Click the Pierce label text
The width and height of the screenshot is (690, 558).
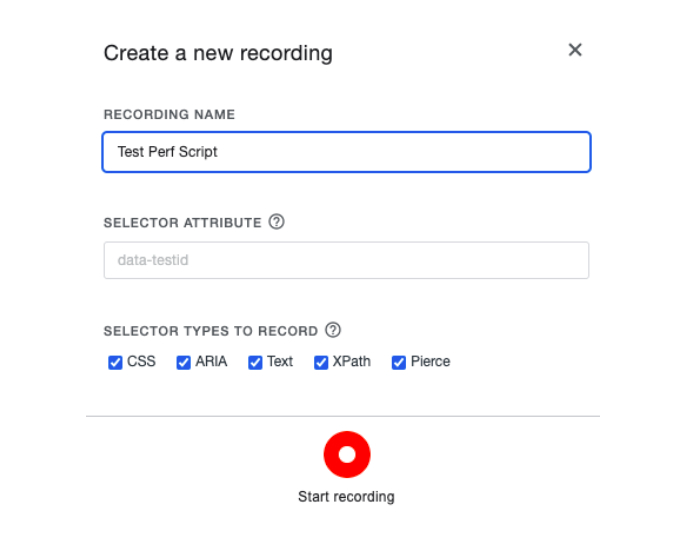point(430,362)
